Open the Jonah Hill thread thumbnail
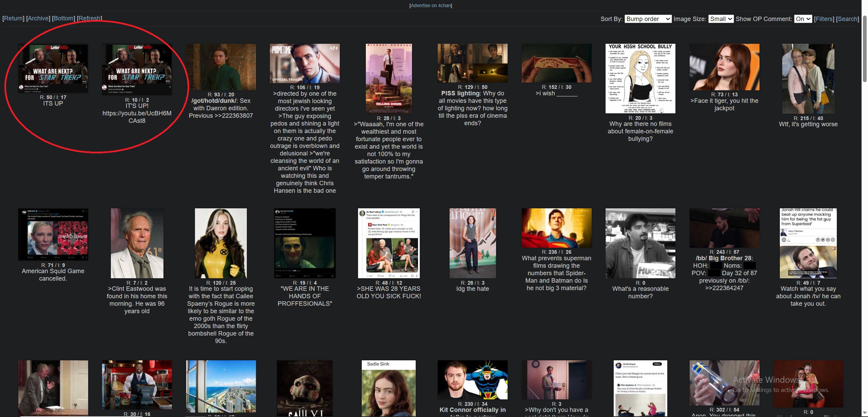Screen dimensions: 868x417 [808, 243]
